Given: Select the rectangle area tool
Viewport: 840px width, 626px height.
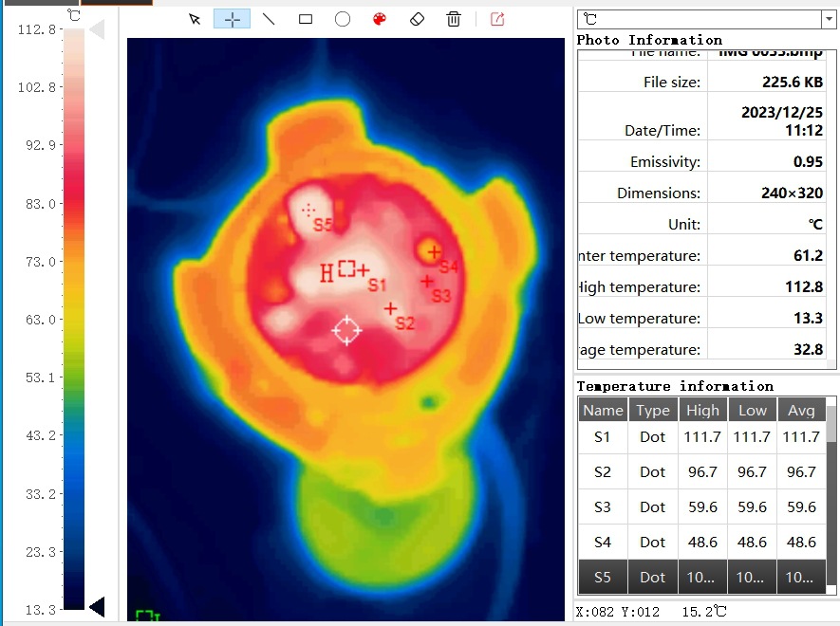Looking at the screenshot, I should point(306,20).
